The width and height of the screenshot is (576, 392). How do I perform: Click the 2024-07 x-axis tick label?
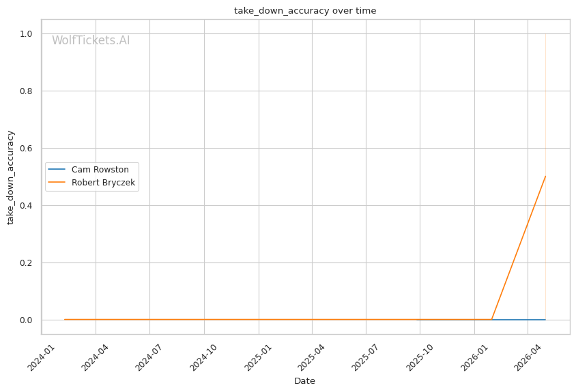[x=149, y=357]
